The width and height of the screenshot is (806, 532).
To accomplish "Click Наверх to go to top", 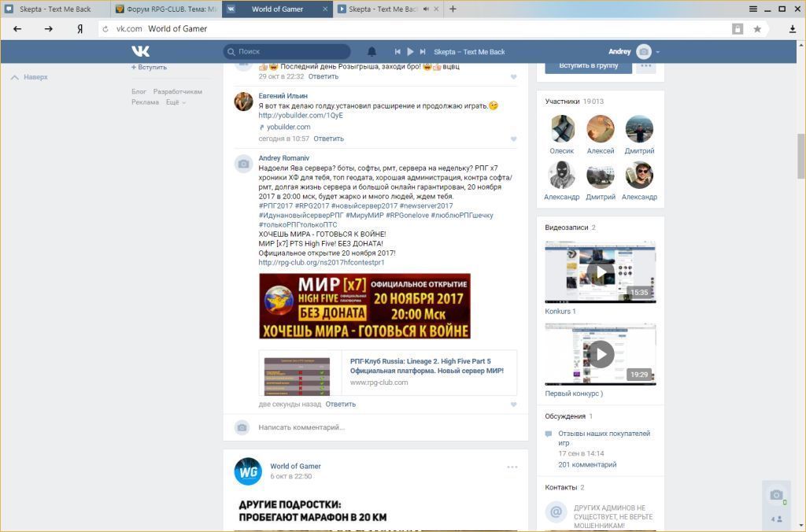I will 29,77.
